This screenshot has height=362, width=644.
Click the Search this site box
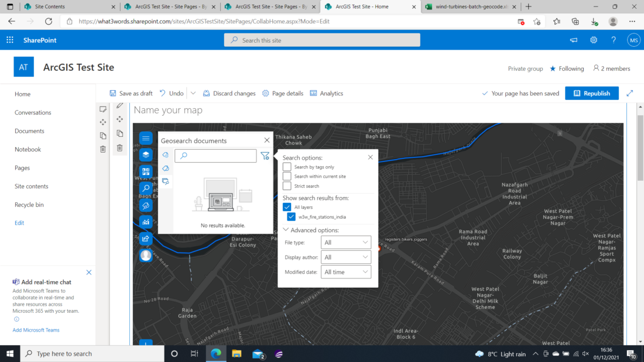coord(322,40)
